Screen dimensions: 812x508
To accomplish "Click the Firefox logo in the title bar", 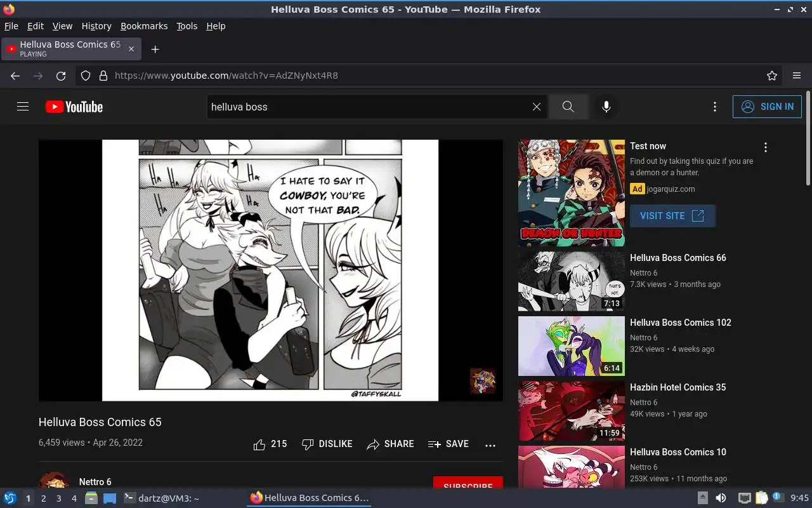I will click(x=8, y=9).
